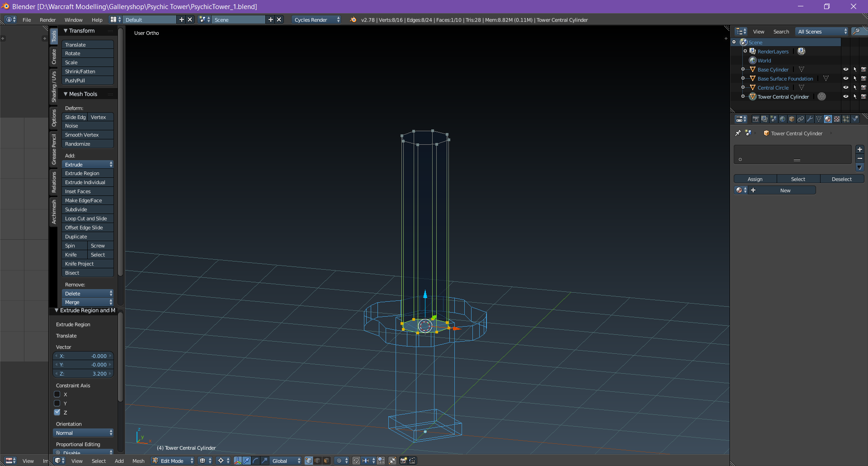Open the Particles properties tab
The height and width of the screenshot is (466, 868).
click(846, 119)
